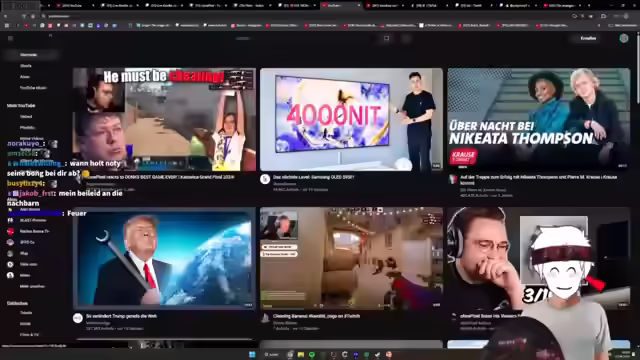Click title 'So verändert Trump gerade die Welt'
The width and height of the screenshot is (640, 360).
point(121,316)
